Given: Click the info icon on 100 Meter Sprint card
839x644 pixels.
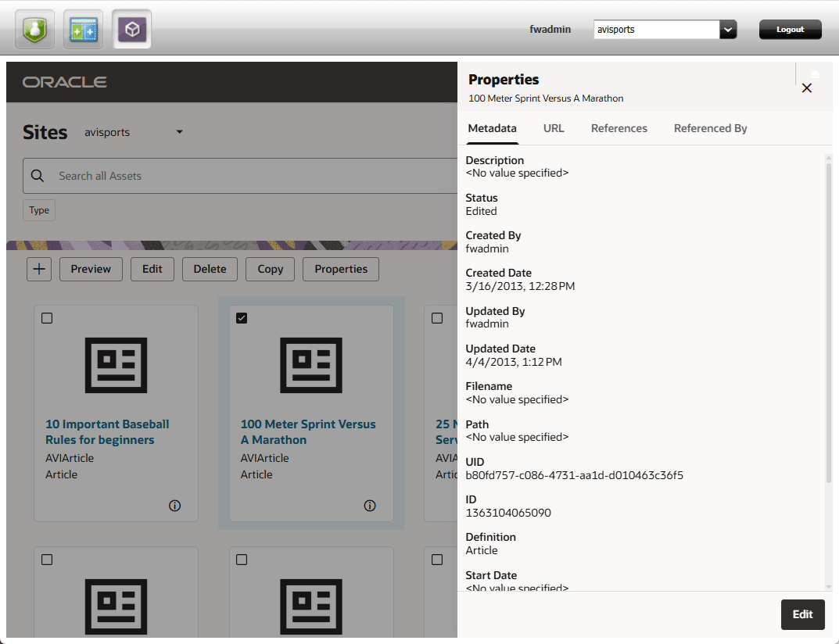Looking at the screenshot, I should (x=369, y=506).
